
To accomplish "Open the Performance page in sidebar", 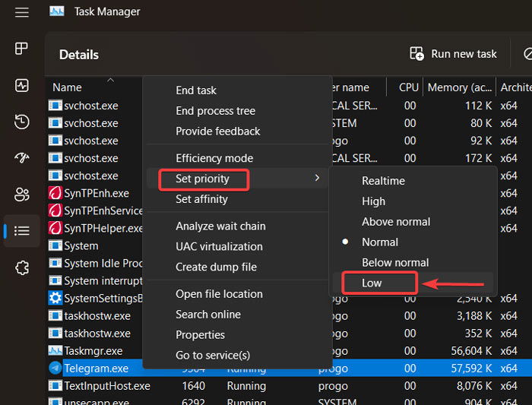I will point(21,85).
